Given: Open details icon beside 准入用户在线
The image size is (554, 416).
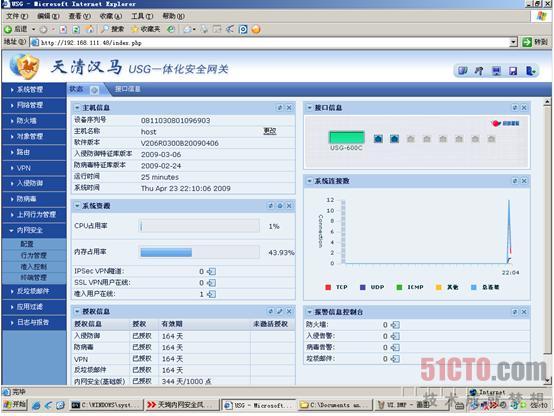Looking at the screenshot, I should [x=211, y=294].
